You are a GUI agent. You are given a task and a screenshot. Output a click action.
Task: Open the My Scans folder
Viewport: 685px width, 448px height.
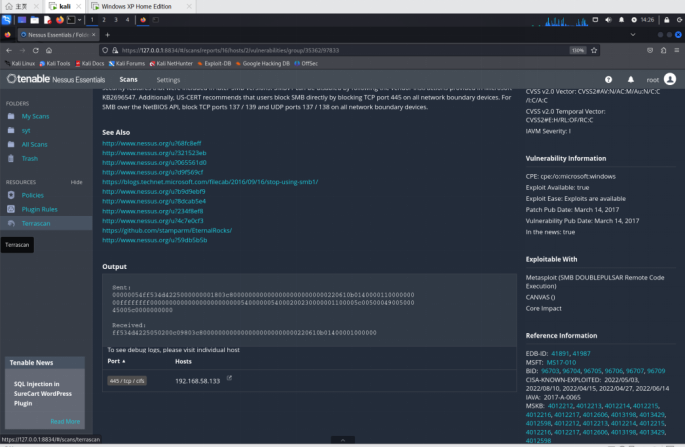[x=35, y=116]
